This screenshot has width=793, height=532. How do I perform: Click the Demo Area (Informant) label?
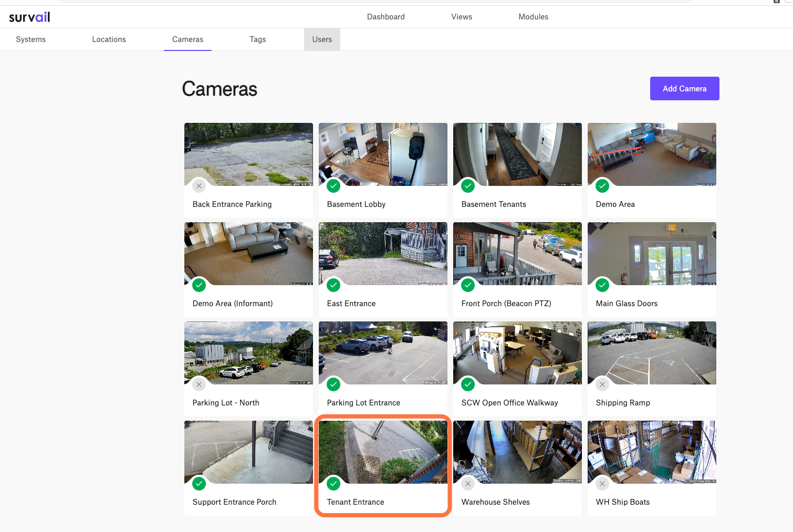233,304
